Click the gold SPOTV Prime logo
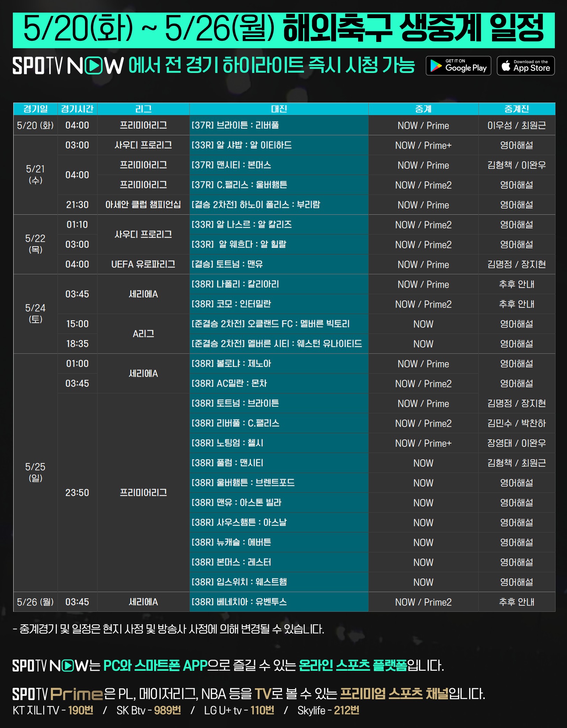 58,694
